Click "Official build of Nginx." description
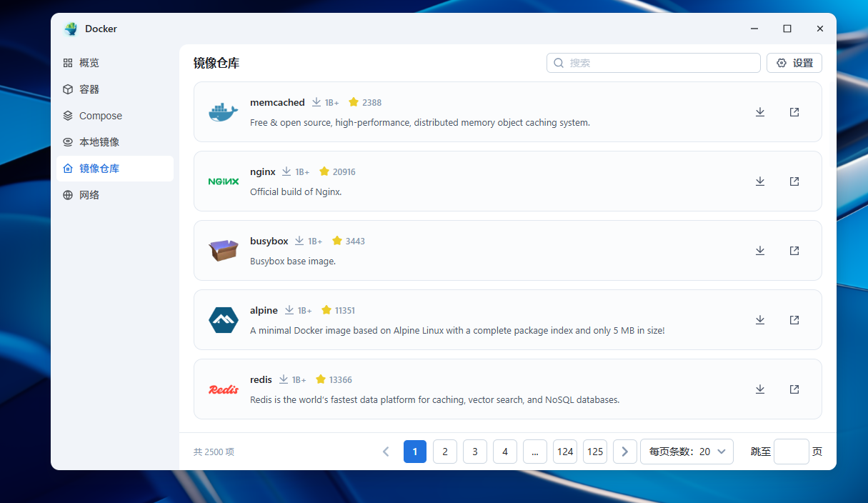The height and width of the screenshot is (503, 868). [296, 191]
